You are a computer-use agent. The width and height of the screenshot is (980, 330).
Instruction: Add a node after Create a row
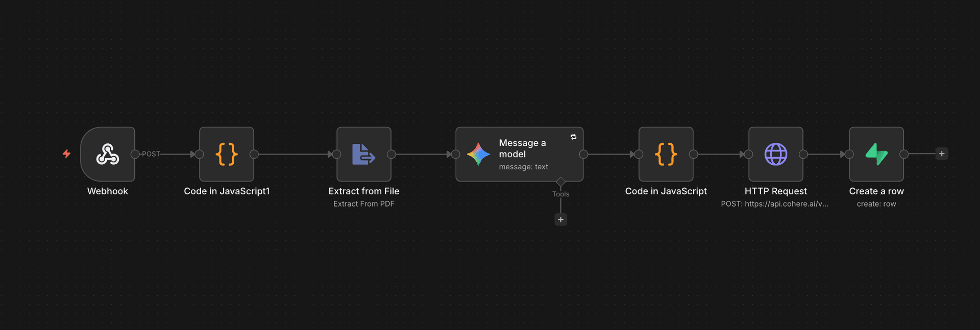941,154
